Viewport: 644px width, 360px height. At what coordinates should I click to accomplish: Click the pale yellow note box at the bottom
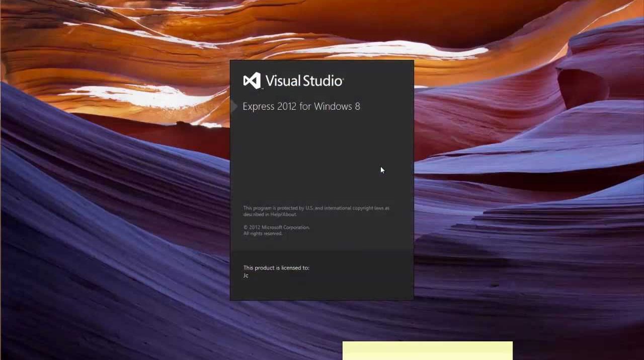427,350
